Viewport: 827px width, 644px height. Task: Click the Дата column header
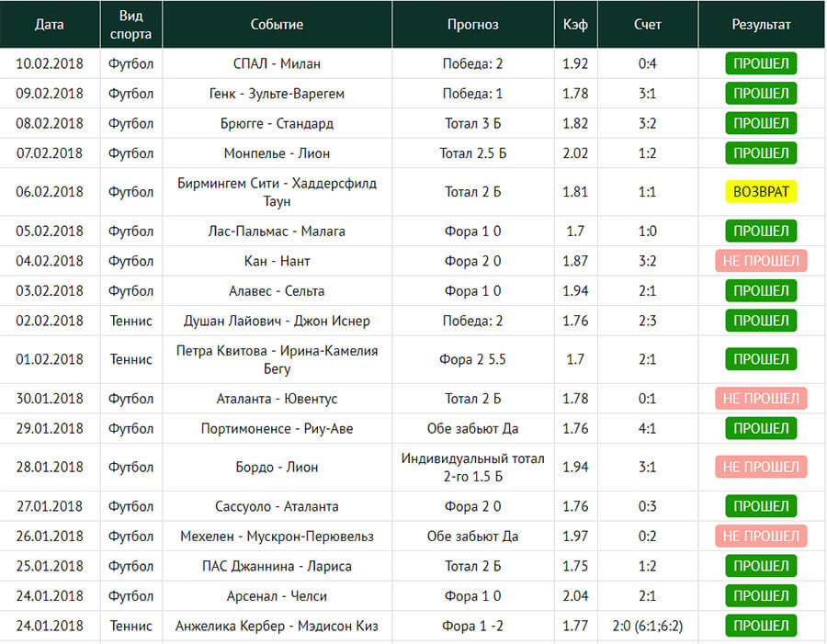coord(50,24)
